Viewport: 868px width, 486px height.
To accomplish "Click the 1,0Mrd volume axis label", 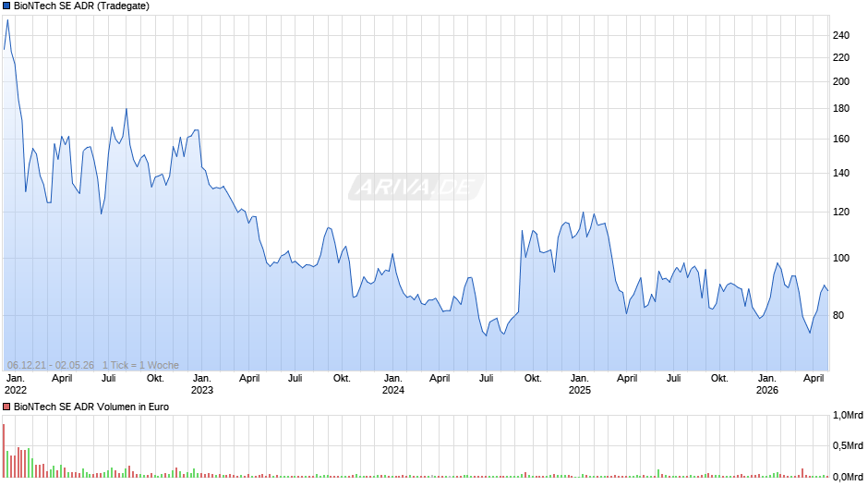I will pos(848,416).
